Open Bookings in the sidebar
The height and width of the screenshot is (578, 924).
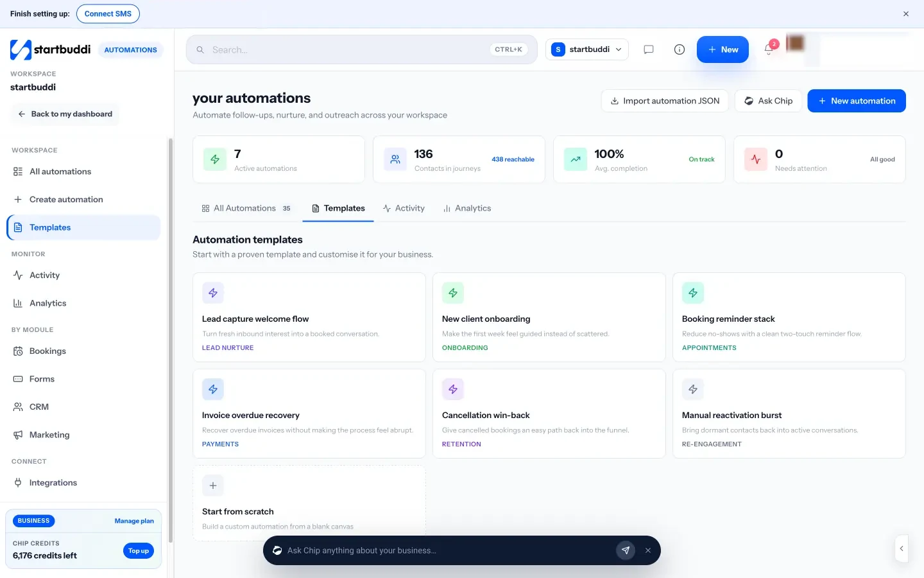coord(83,351)
